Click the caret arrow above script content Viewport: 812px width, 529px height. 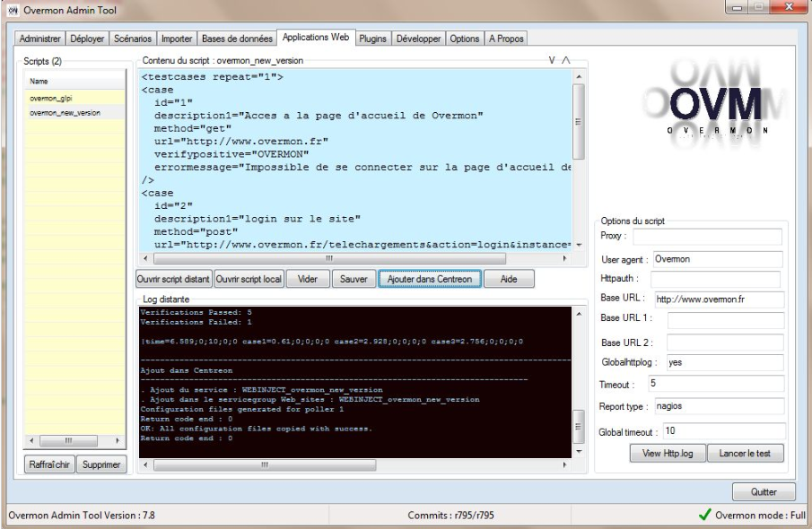click(565, 60)
